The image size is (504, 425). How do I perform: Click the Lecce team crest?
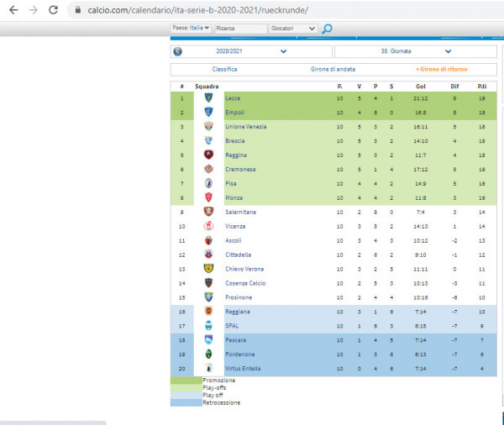[208, 97]
